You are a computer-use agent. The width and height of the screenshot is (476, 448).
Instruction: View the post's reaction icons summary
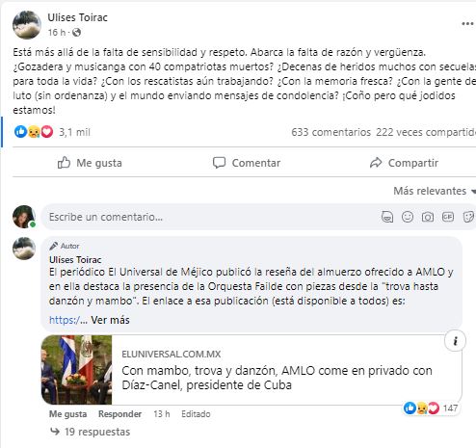pyautogui.click(x=34, y=132)
